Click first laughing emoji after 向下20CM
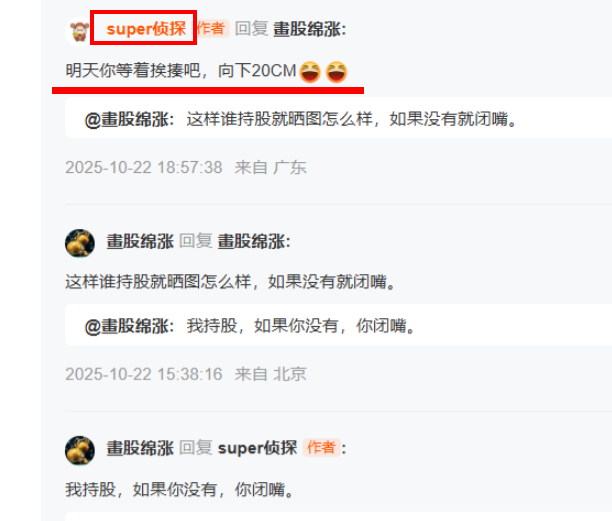Screen dimensions: 612x521 (310, 72)
